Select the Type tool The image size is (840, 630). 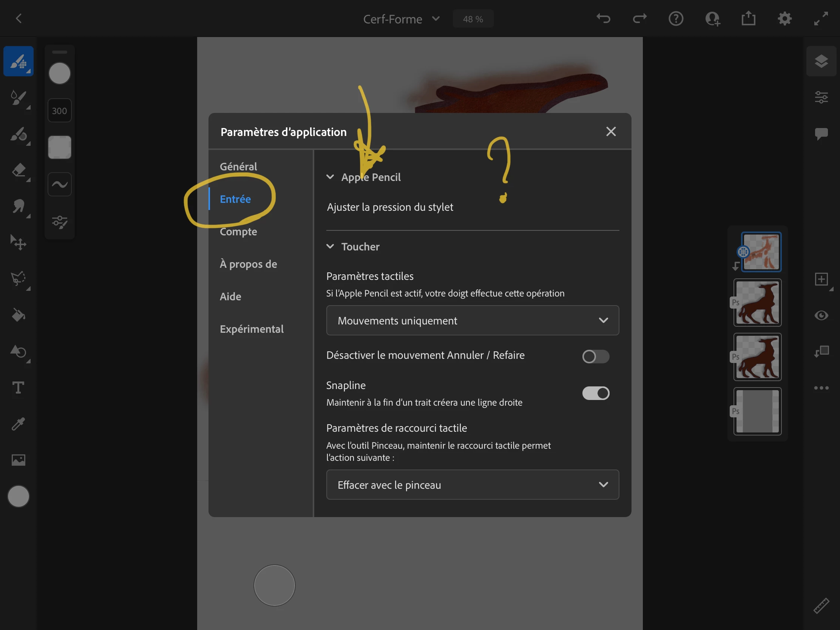click(x=18, y=388)
